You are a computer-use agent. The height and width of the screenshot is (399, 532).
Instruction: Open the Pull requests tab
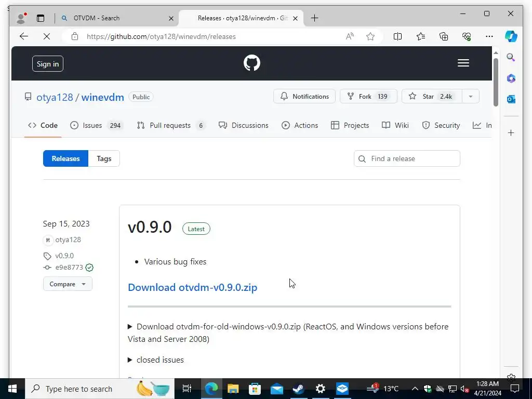pos(171,125)
